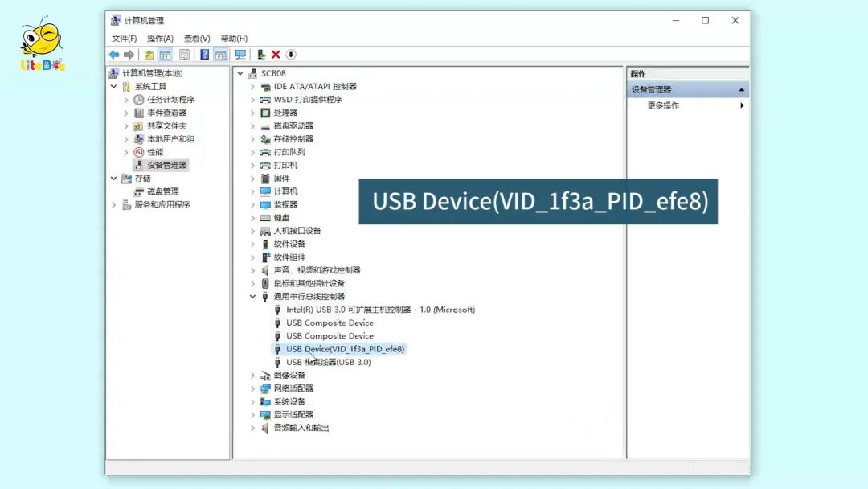Expand the 网络适配器 device category
Screen dimensions: 868x489
[x=252, y=388]
